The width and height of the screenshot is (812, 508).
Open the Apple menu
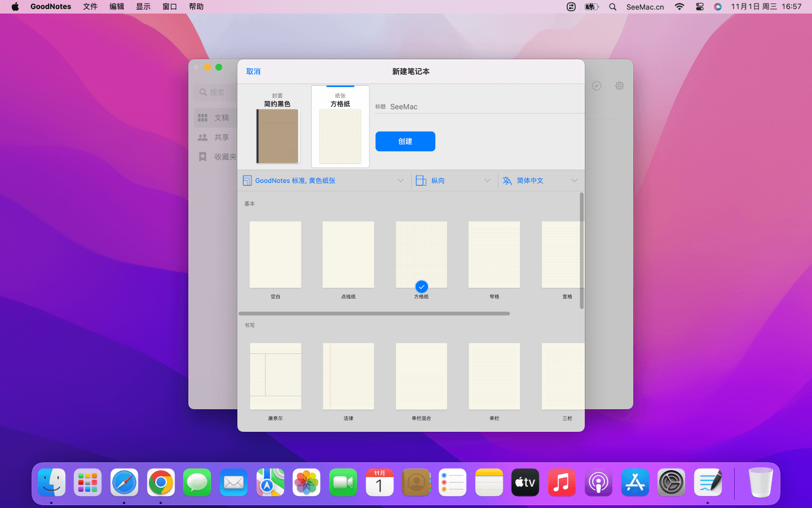click(x=15, y=7)
